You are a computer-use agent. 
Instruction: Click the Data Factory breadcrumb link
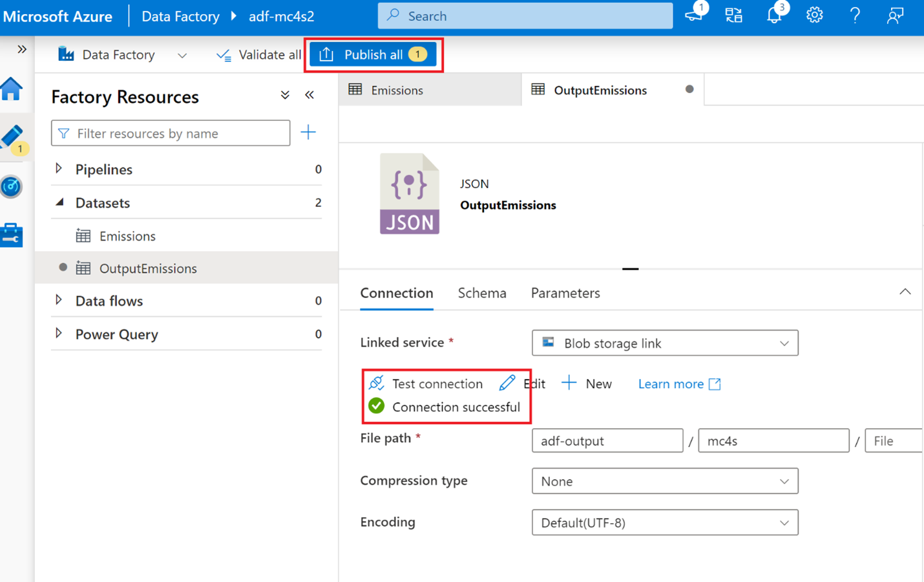click(x=180, y=16)
